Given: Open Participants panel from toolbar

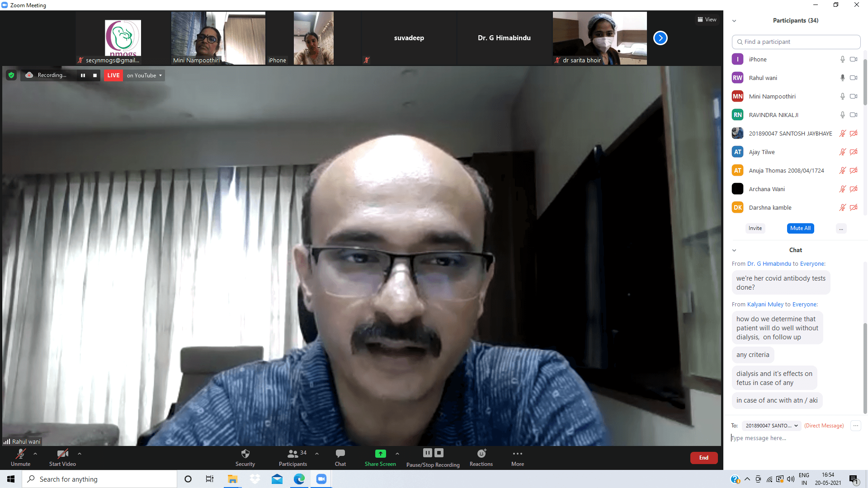Looking at the screenshot, I should tap(293, 454).
